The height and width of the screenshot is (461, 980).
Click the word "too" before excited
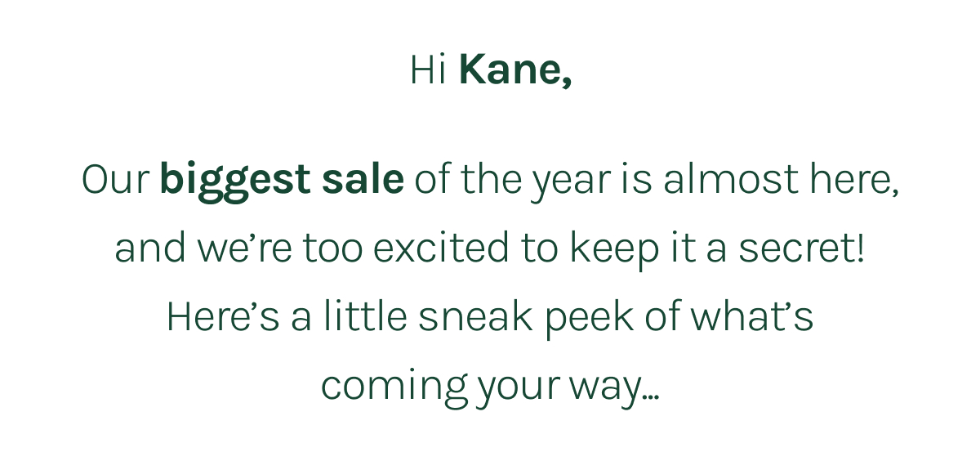click(x=332, y=249)
